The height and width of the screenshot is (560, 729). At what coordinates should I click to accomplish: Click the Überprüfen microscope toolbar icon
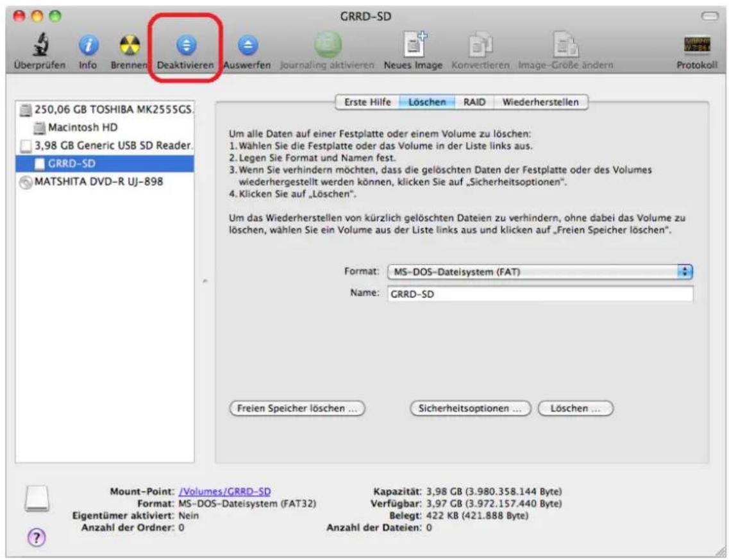[40, 45]
